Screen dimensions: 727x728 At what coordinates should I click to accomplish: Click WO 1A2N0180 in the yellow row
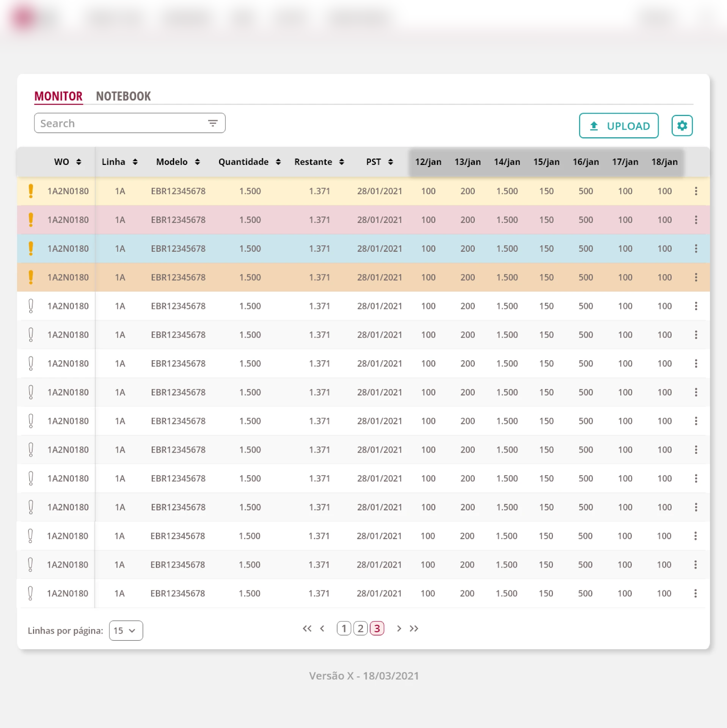click(x=68, y=191)
